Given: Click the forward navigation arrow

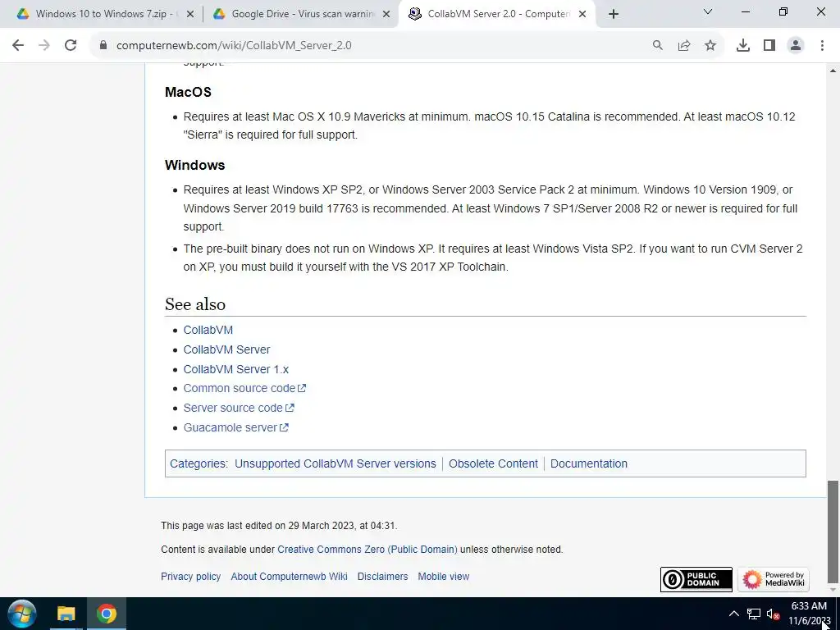Looking at the screenshot, I should (x=44, y=46).
